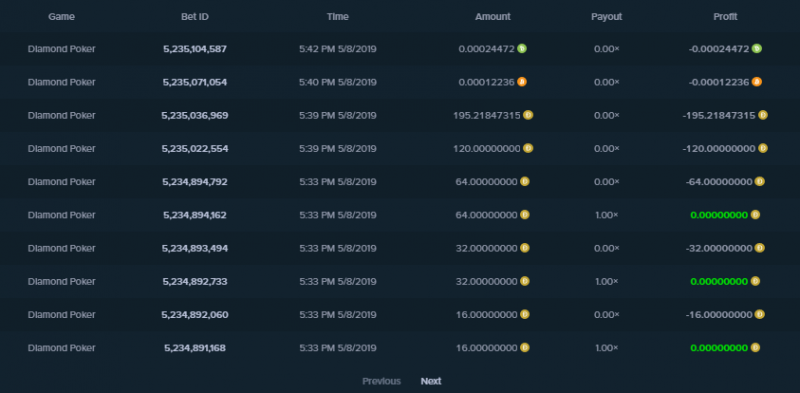Click profit coin icon in bet 5,234,892,733 row
The height and width of the screenshot is (393, 800).
[x=755, y=281]
